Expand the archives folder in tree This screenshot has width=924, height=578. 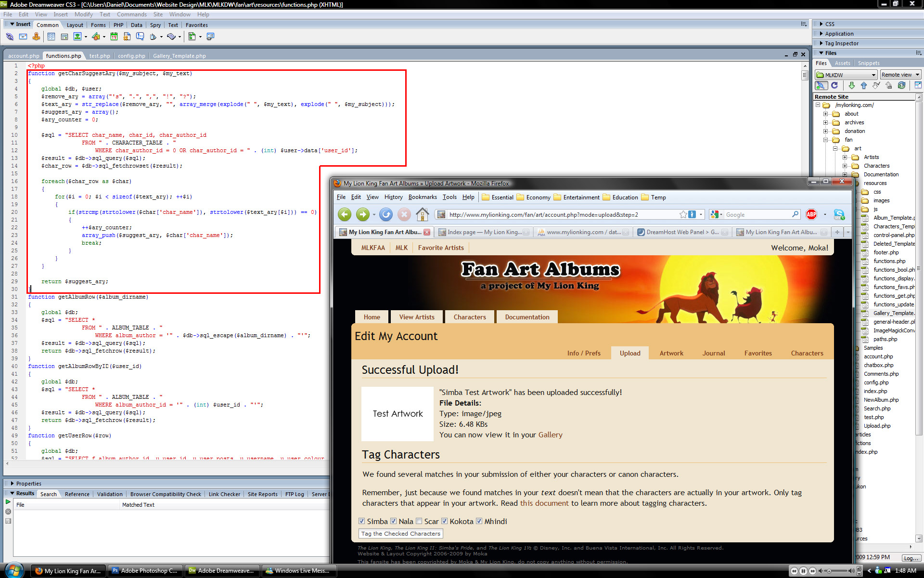825,122
